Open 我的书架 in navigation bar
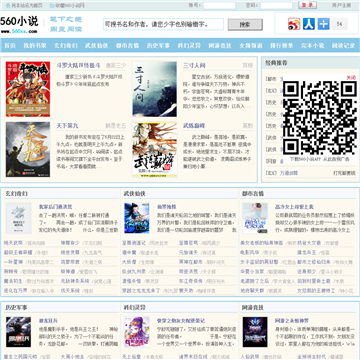 (x=35, y=46)
